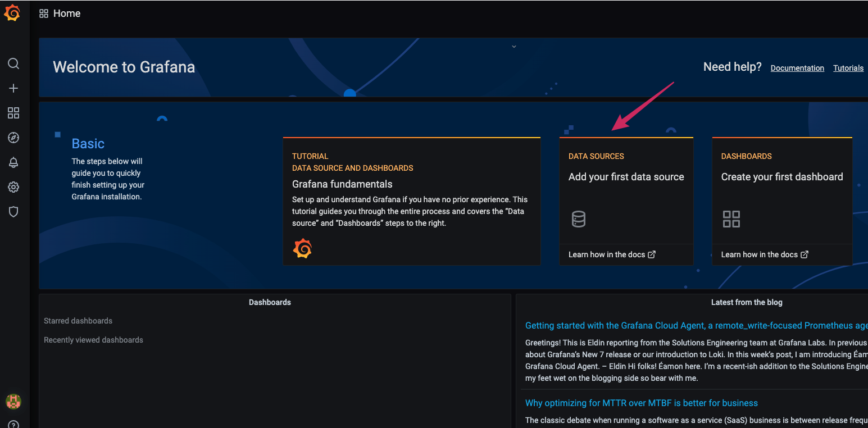The image size is (868, 428).
Task: Click the Dashboards panel title
Action: tap(270, 302)
